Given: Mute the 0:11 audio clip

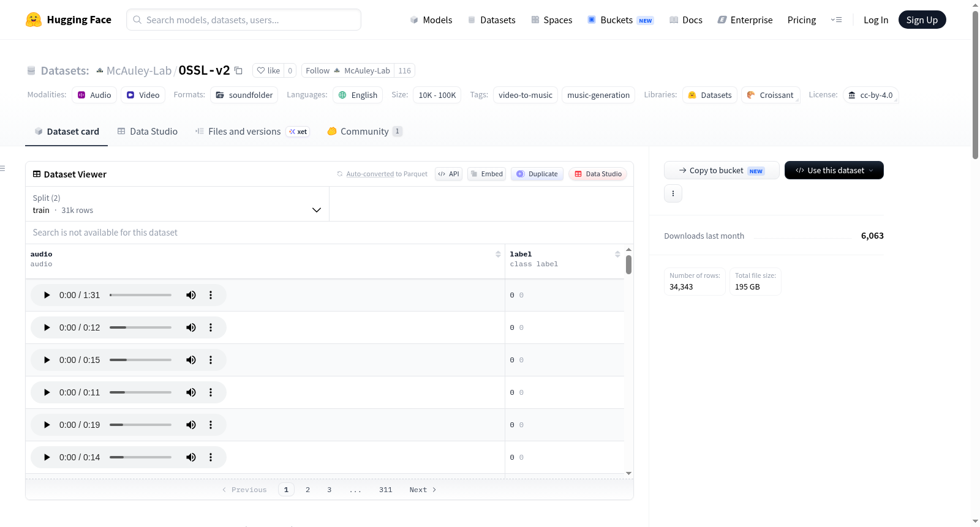Looking at the screenshot, I should pos(191,392).
